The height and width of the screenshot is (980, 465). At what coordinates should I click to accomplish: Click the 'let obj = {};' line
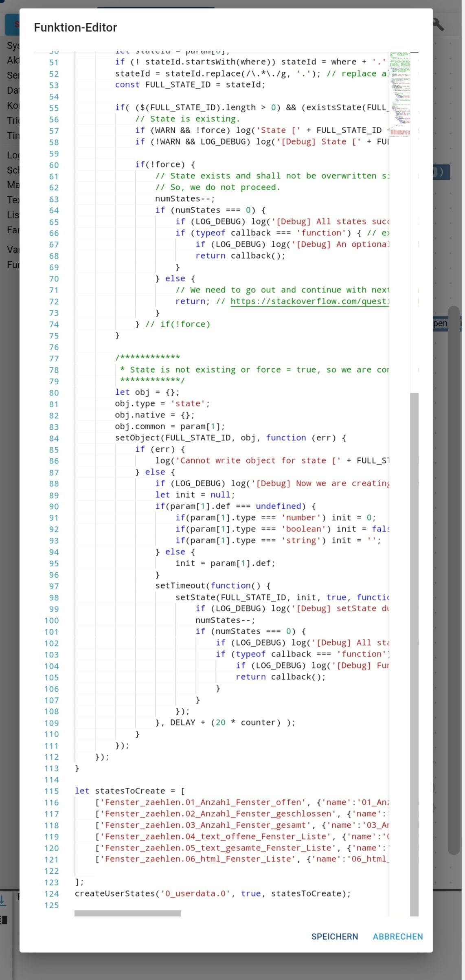point(147,392)
